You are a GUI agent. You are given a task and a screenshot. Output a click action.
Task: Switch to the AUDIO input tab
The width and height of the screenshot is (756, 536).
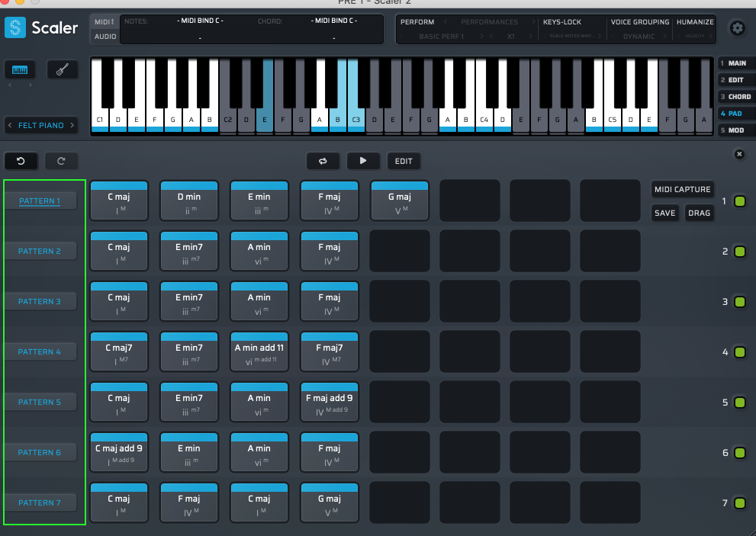click(x=105, y=37)
